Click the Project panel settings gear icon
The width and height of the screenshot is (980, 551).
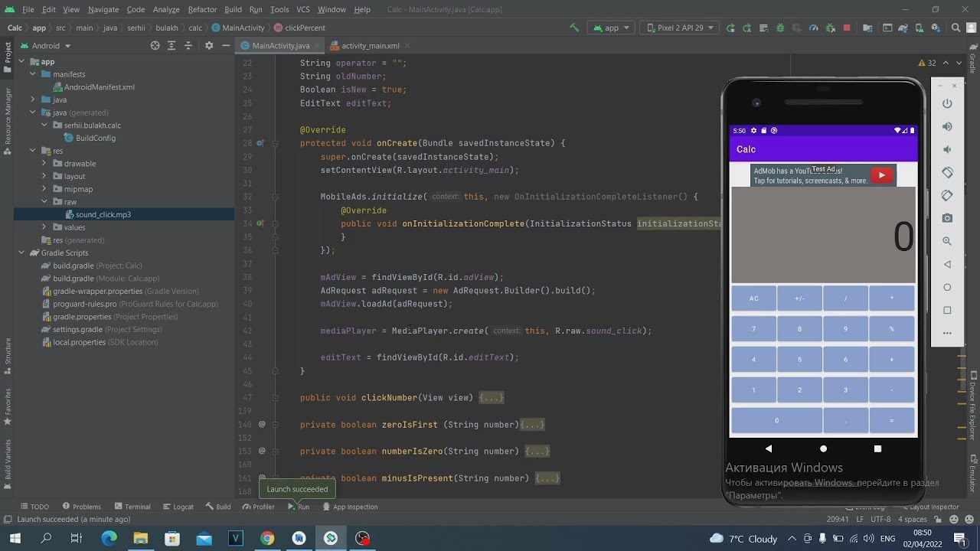click(209, 46)
